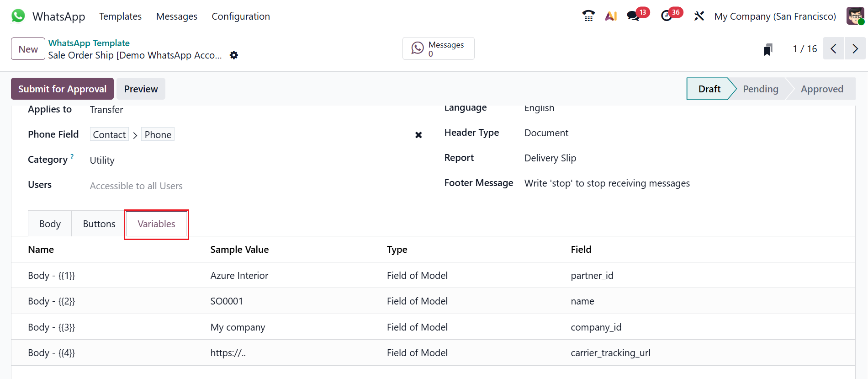Open the WhatsApp Template breadcrumb link
Image resolution: width=868 pixels, height=379 pixels.
click(x=89, y=43)
